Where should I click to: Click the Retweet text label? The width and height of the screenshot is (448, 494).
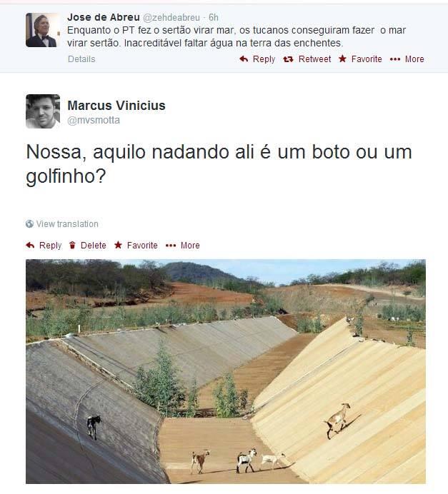point(314,59)
